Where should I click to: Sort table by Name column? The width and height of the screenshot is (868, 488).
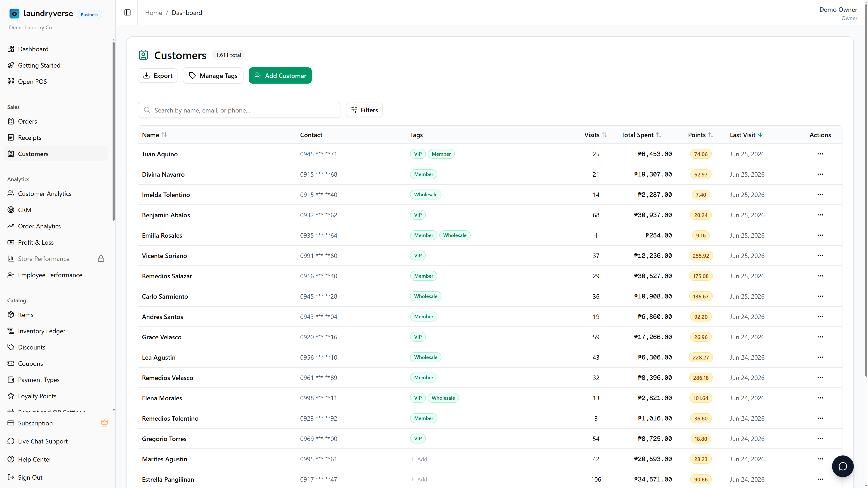coord(154,135)
